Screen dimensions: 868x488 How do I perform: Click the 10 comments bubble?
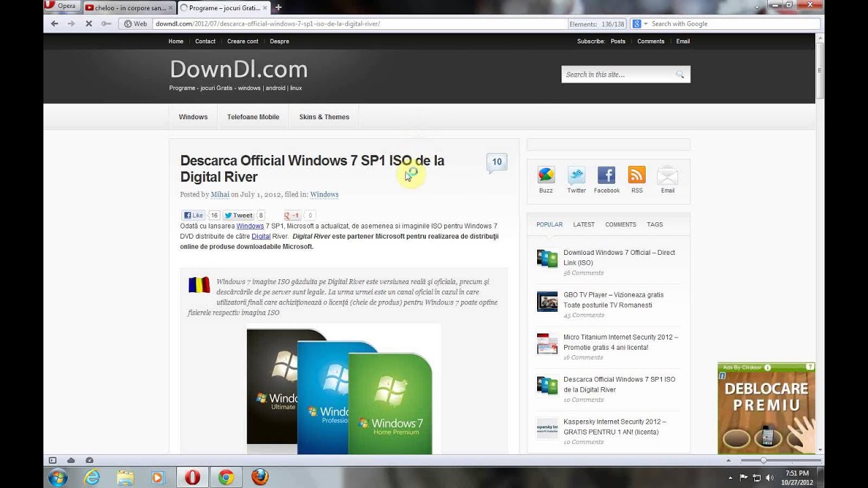click(x=496, y=162)
